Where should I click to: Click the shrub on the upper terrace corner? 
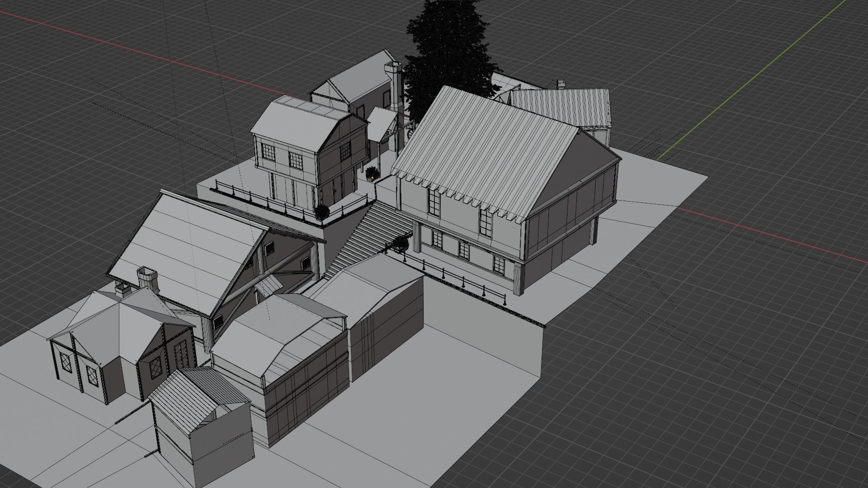(x=321, y=211)
